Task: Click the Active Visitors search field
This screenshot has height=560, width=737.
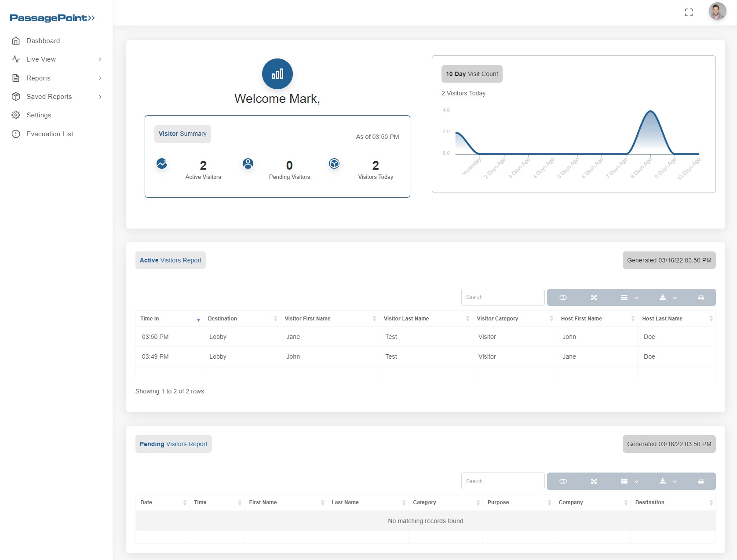Action: (x=503, y=297)
